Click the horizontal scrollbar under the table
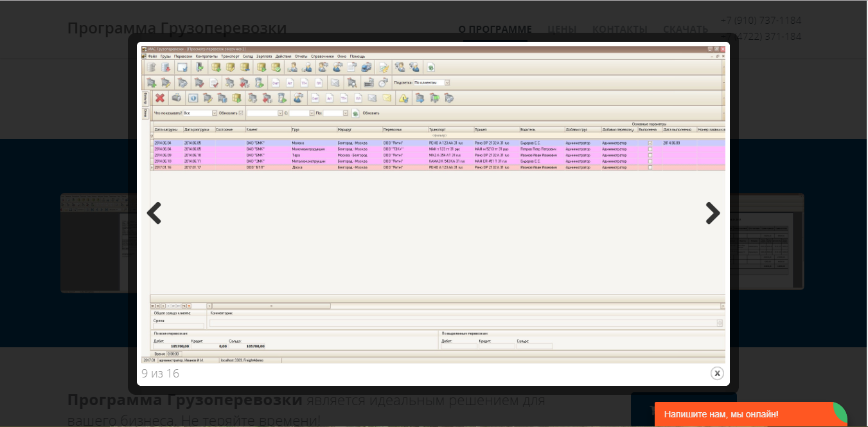 pos(271,306)
